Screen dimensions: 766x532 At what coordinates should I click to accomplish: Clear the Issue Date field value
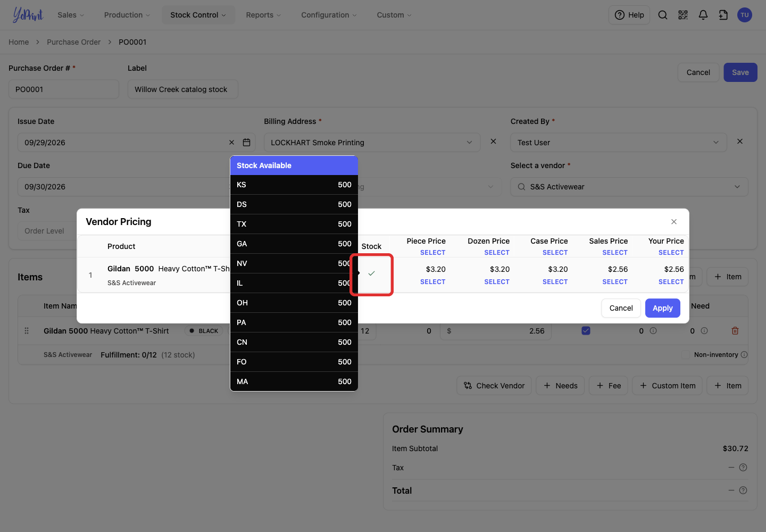point(231,143)
